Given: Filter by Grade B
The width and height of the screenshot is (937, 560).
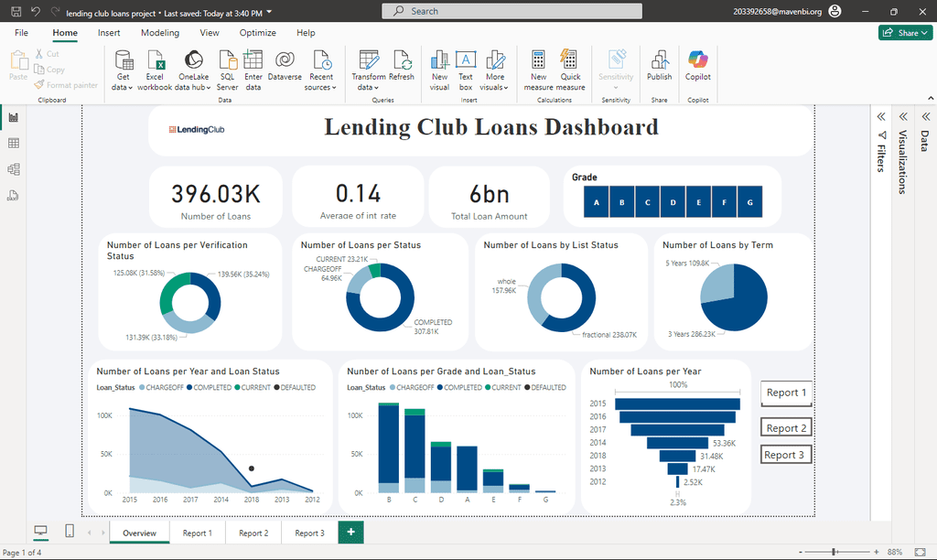Looking at the screenshot, I should [622, 202].
